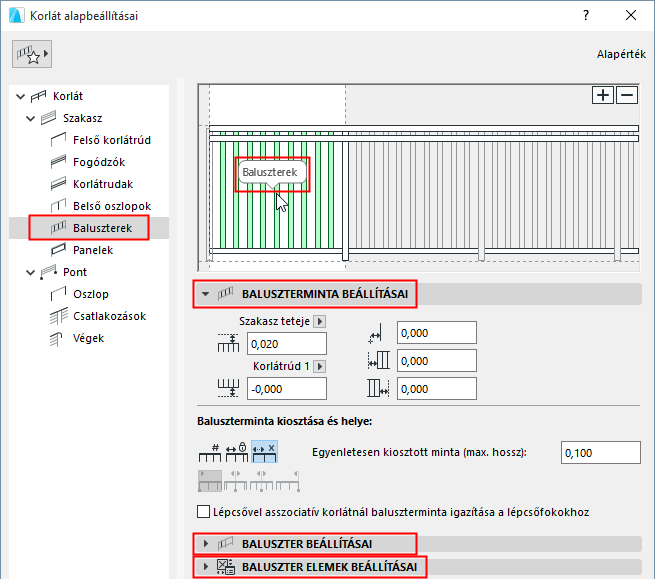Image resolution: width=655 pixels, height=579 pixels.
Task: Click the Csatlakozások connections icon
Action: coord(58,316)
